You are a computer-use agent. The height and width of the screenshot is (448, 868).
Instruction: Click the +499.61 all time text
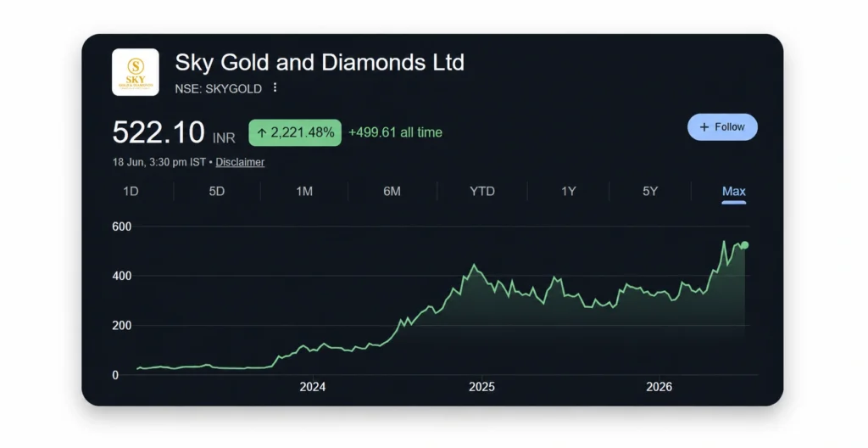click(x=395, y=132)
